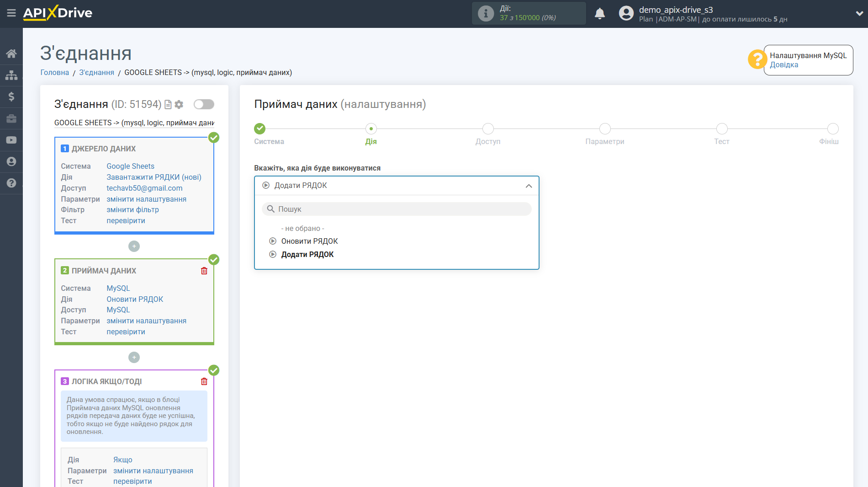Open the notifications bell
The width and height of the screenshot is (868, 487).
coord(600,13)
